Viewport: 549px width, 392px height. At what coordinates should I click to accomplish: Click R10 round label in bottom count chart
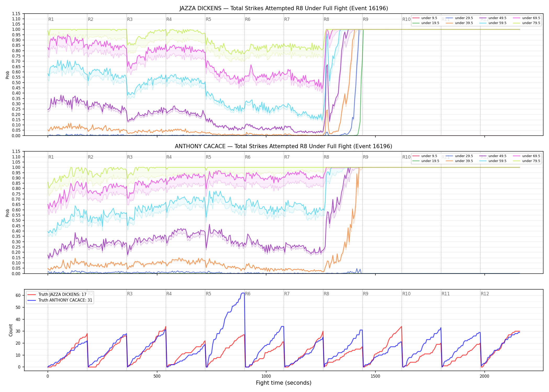click(406, 294)
